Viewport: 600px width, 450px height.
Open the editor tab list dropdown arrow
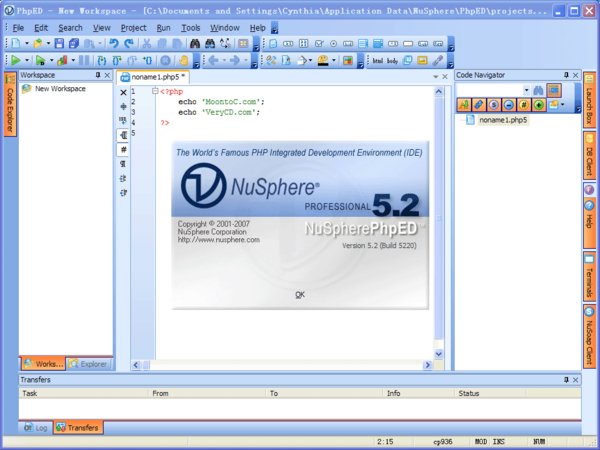(436, 77)
